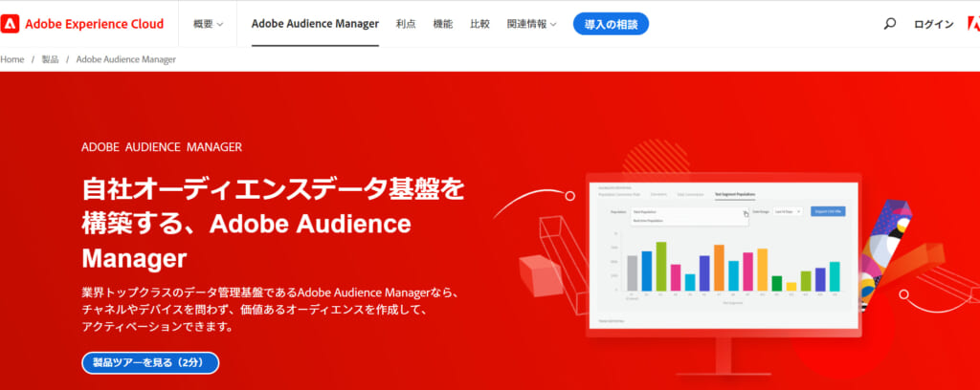Click the Adobe logo at top right
Screen dimensions: 980x390
(973, 24)
